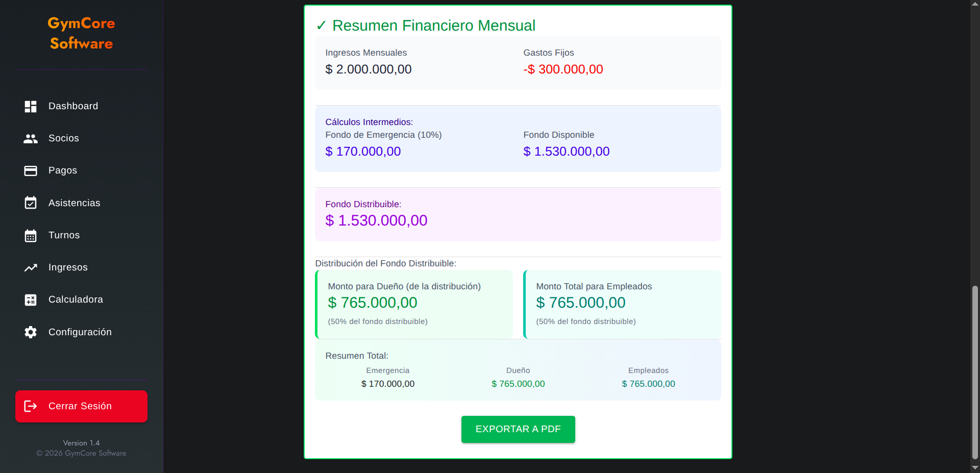Click the Monto para Dueño amount $ 765.000,00
The height and width of the screenshot is (473, 980).
point(373,303)
